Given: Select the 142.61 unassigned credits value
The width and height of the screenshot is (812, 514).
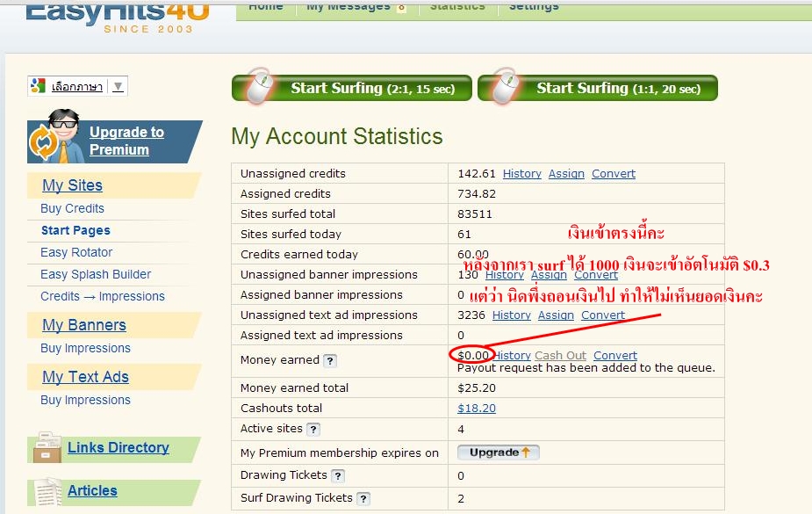Looking at the screenshot, I should (477, 174).
